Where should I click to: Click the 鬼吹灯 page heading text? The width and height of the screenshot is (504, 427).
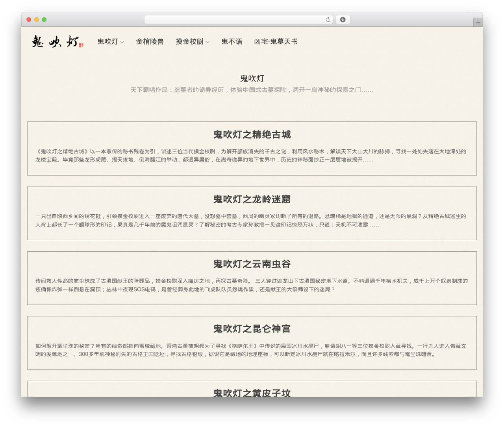pos(252,78)
